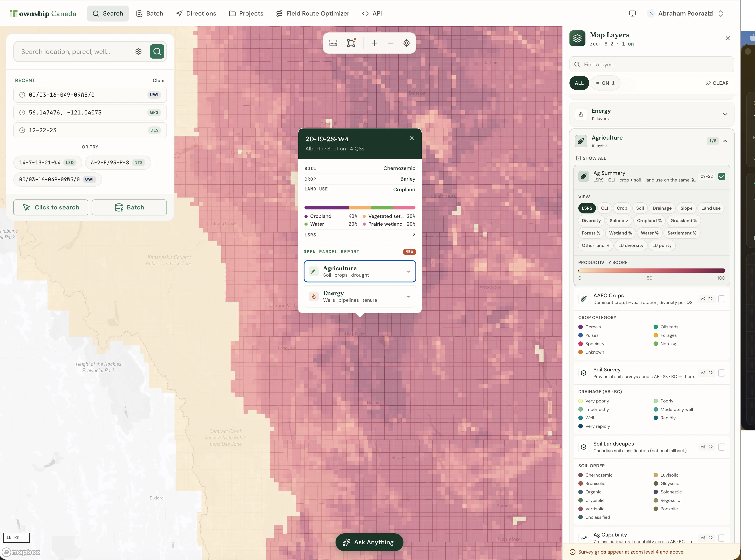The height and width of the screenshot is (560, 755).
Task: Expand the Energy layer group
Action: tap(725, 114)
